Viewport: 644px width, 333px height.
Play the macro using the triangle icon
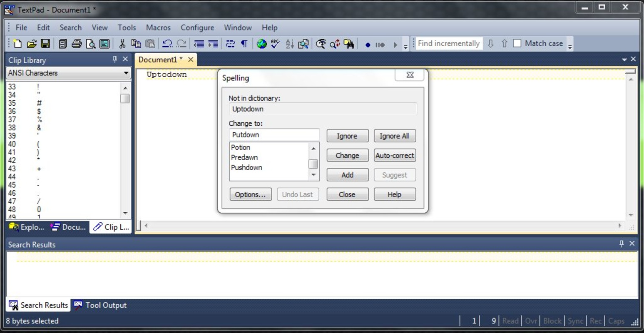click(395, 45)
